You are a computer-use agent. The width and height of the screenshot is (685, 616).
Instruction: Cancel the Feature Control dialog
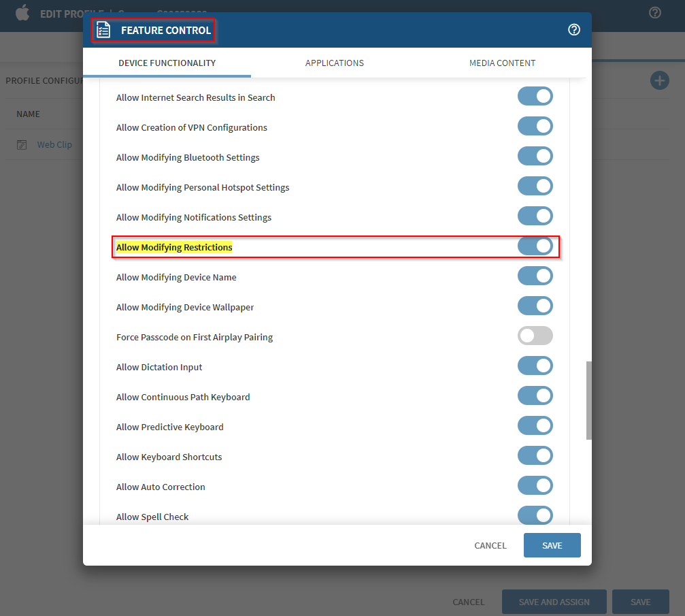[490, 545]
